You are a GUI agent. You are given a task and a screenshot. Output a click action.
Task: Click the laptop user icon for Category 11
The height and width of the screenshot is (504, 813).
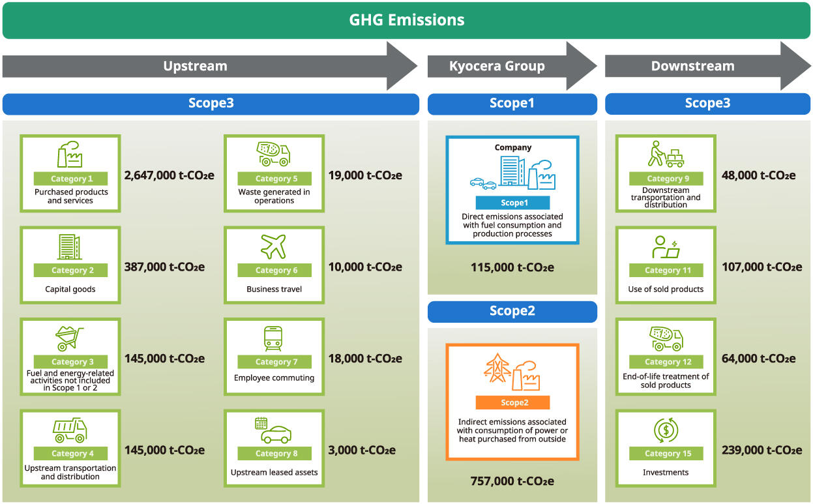click(665, 248)
